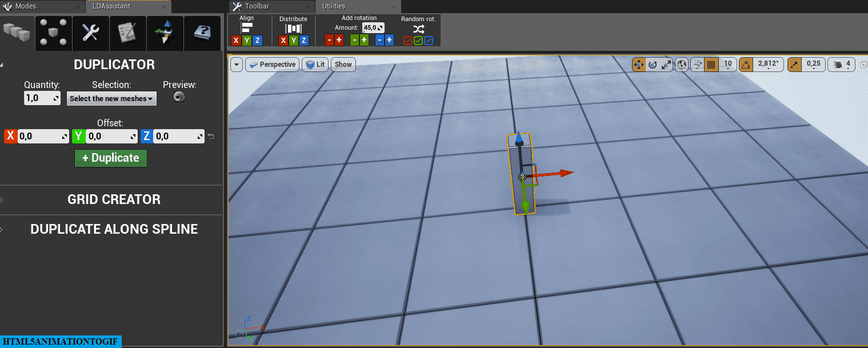Toggle blue Z random rotation checkbox

(x=429, y=41)
